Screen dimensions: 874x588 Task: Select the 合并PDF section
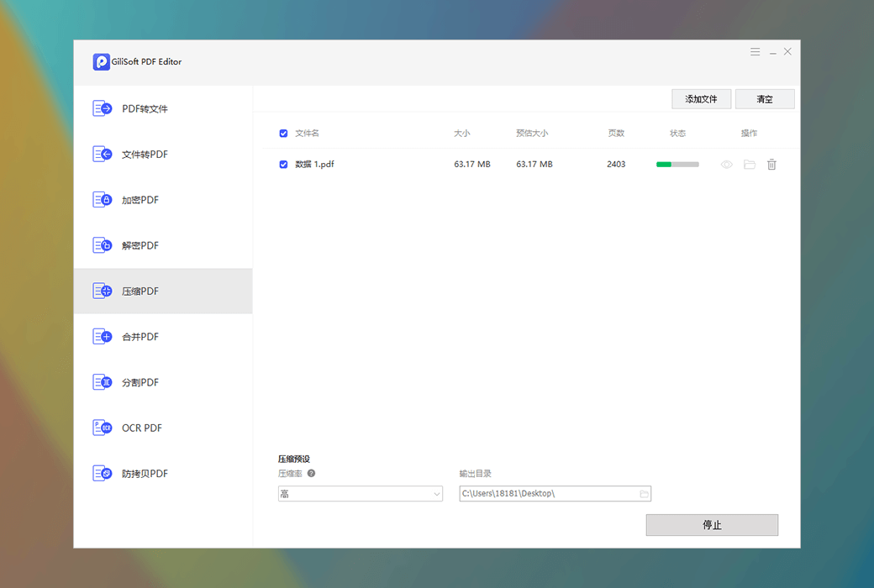[163, 337]
